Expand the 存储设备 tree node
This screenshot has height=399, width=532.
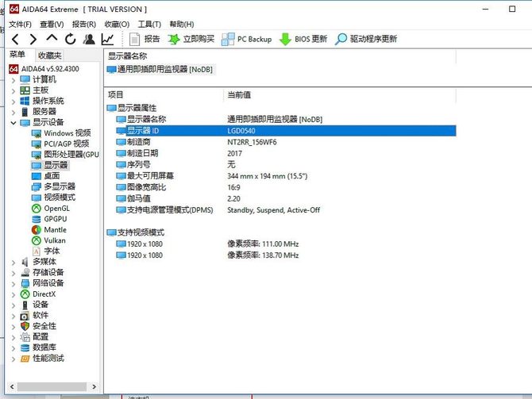pos(13,273)
